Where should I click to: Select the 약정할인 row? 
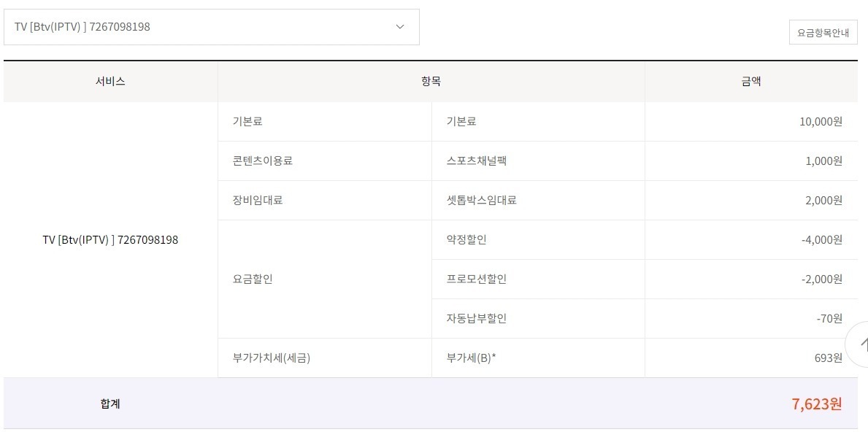(x=466, y=239)
